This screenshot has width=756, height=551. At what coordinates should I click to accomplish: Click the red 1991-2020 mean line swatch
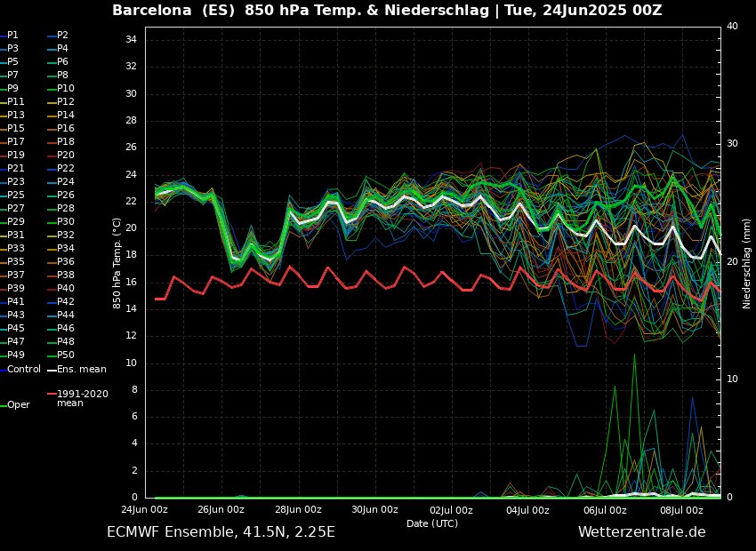(51, 394)
